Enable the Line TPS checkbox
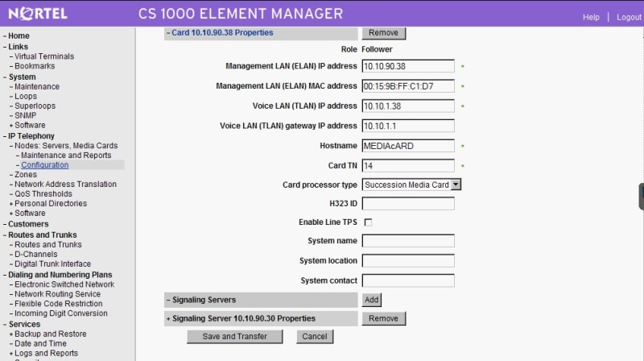Screen dimensions: 644x361 pyautogui.click(x=368, y=222)
